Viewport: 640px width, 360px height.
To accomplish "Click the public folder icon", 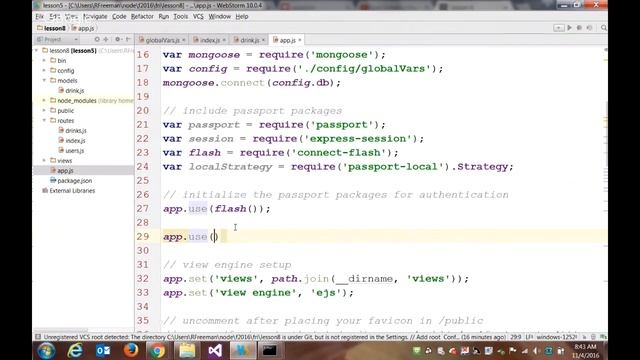I will point(53,110).
